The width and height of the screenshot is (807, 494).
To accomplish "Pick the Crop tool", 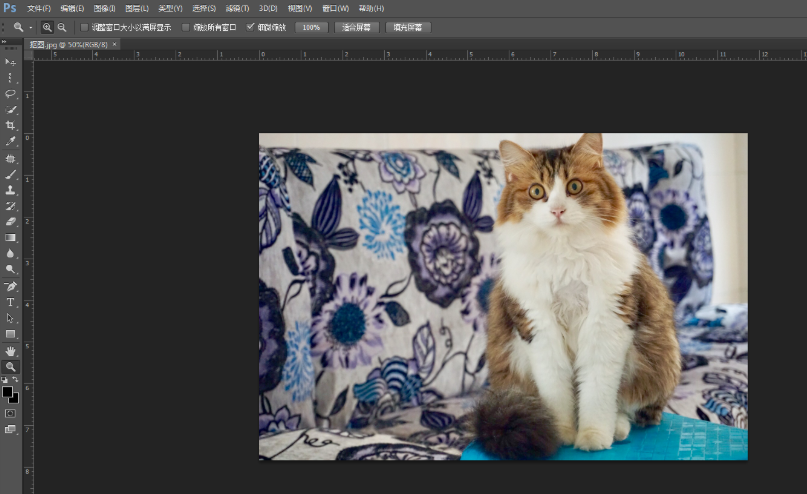I will (11, 125).
